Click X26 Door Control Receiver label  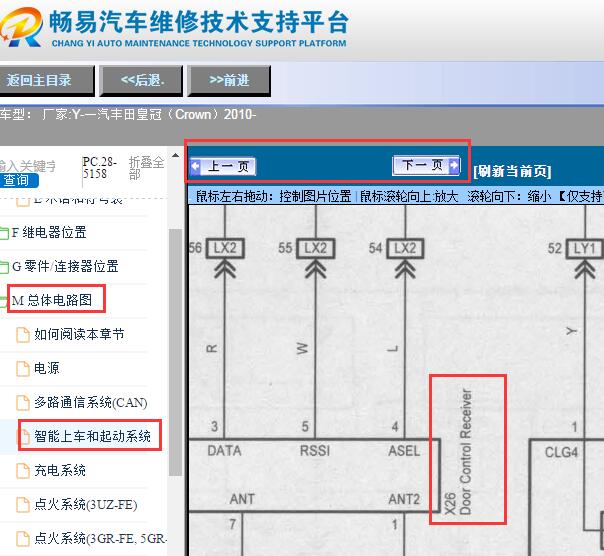pyautogui.click(x=458, y=452)
